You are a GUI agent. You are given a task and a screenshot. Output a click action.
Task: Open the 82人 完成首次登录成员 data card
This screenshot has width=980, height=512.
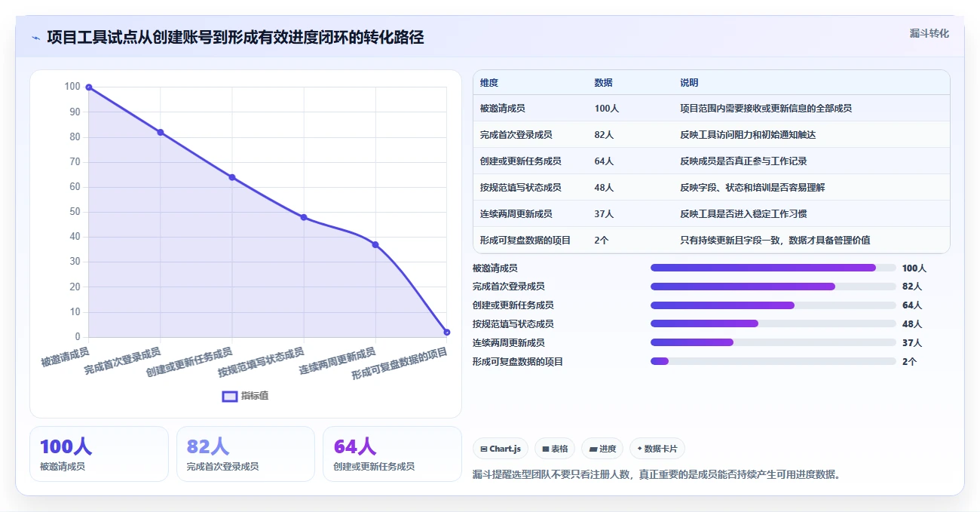tap(245, 454)
